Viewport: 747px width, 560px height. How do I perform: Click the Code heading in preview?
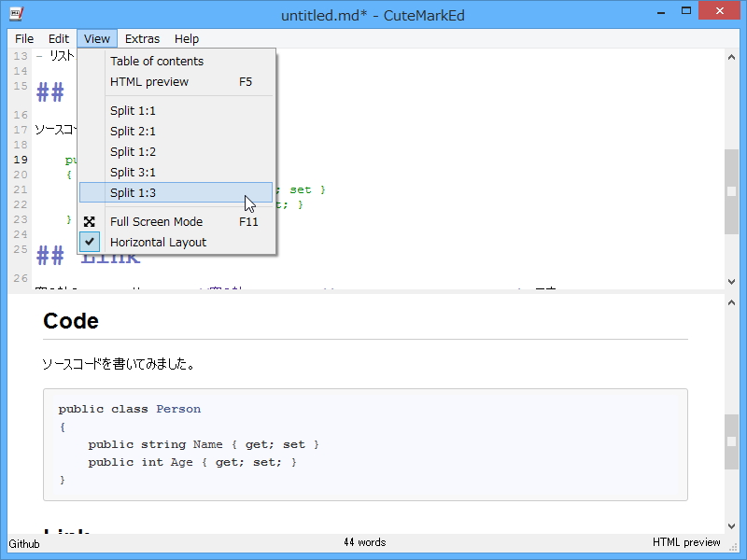(x=71, y=321)
